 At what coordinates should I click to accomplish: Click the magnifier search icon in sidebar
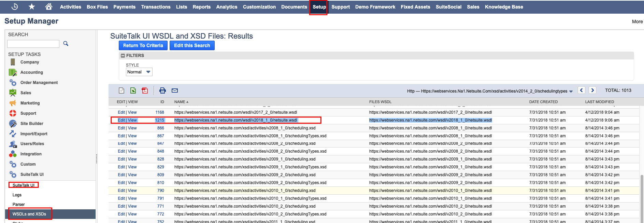66,44
